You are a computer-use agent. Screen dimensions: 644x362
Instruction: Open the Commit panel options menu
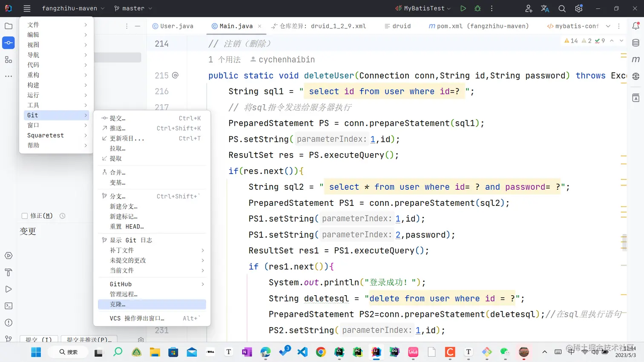tap(127, 26)
